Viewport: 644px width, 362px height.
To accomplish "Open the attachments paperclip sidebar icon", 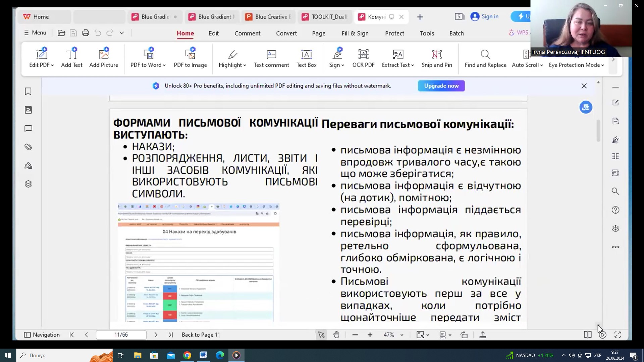I will (x=28, y=147).
